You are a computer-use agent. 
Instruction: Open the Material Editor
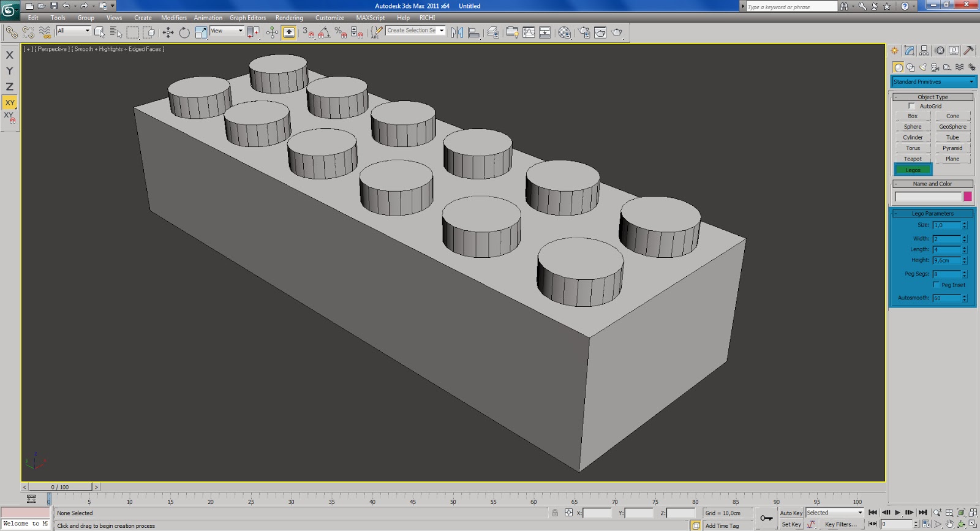click(x=565, y=32)
